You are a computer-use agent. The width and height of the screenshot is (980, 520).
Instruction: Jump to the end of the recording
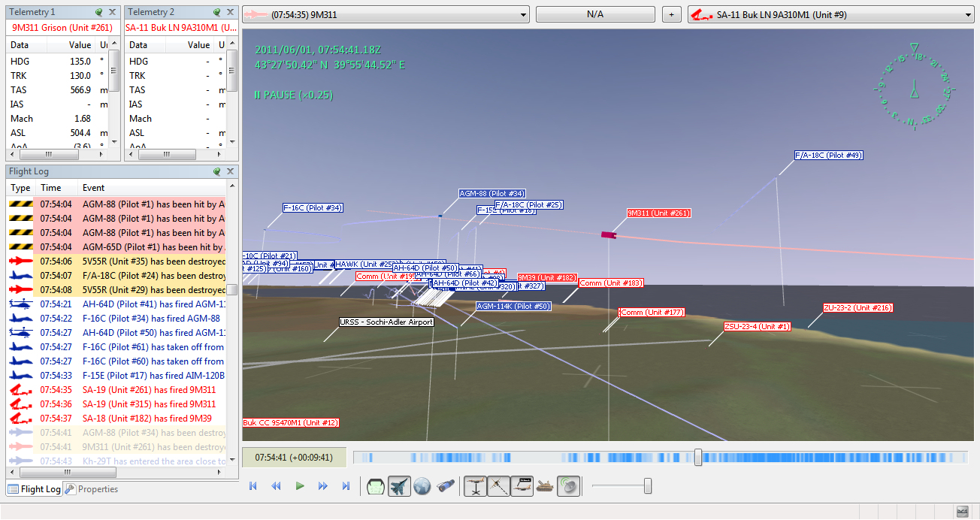click(x=346, y=486)
